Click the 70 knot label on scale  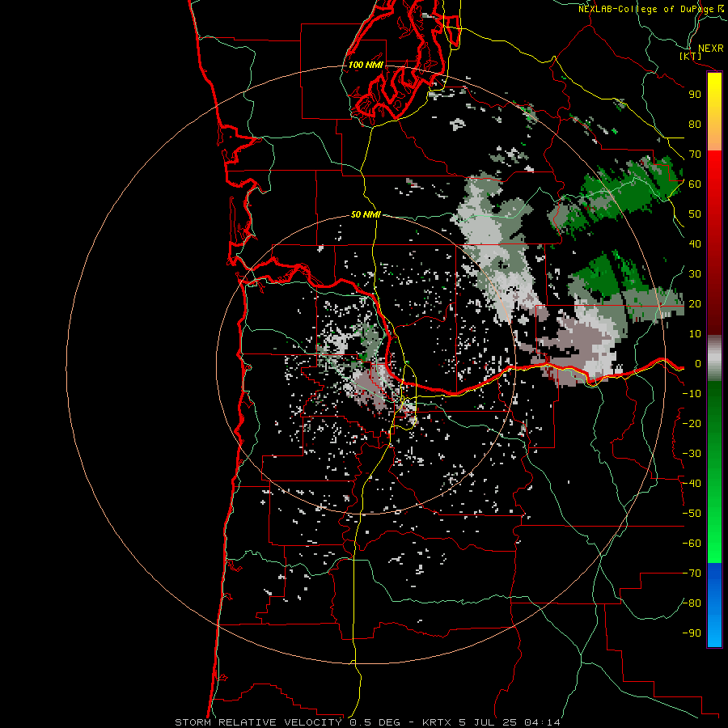pyautogui.click(x=695, y=154)
